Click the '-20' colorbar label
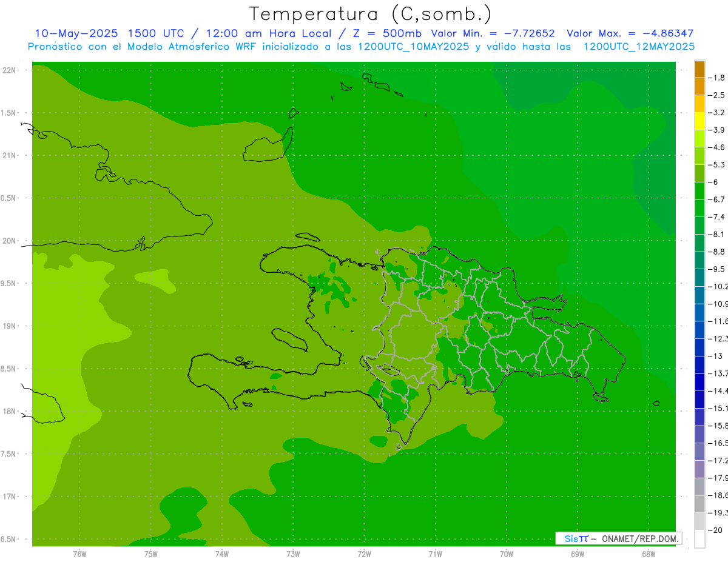 pyautogui.click(x=715, y=530)
